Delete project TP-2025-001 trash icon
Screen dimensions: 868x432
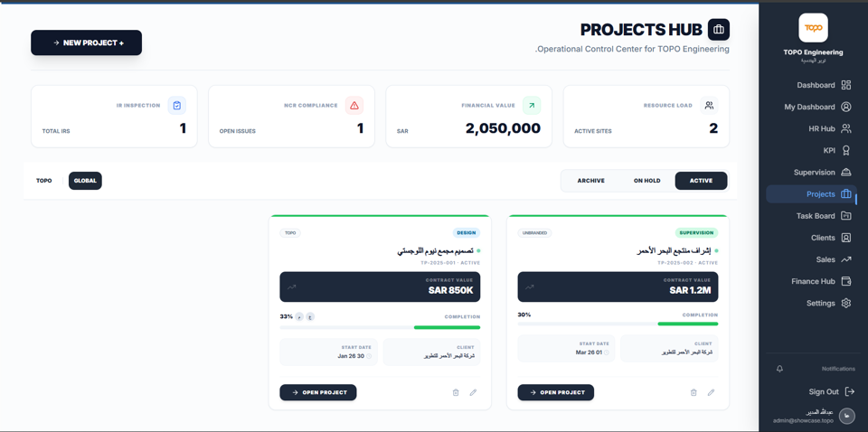456,392
